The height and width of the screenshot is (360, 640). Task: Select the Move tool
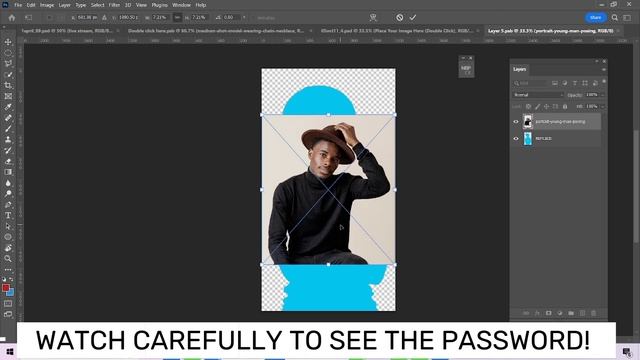pos(8,42)
